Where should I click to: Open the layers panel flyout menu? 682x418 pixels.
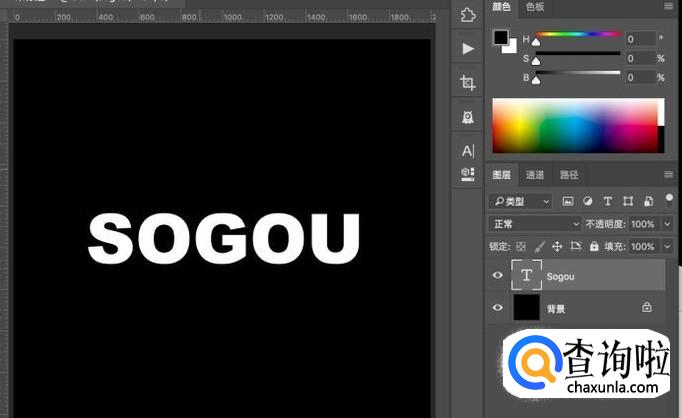click(668, 174)
